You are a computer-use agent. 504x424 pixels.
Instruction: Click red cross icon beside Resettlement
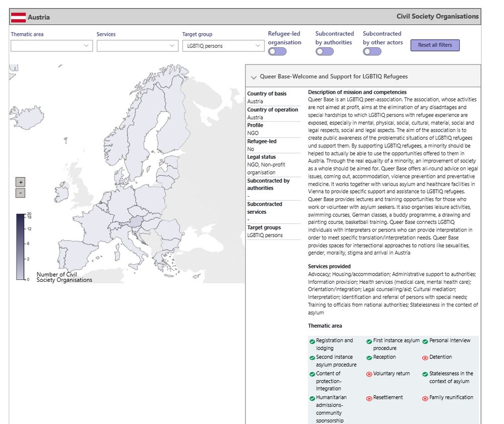pyautogui.click(x=369, y=398)
